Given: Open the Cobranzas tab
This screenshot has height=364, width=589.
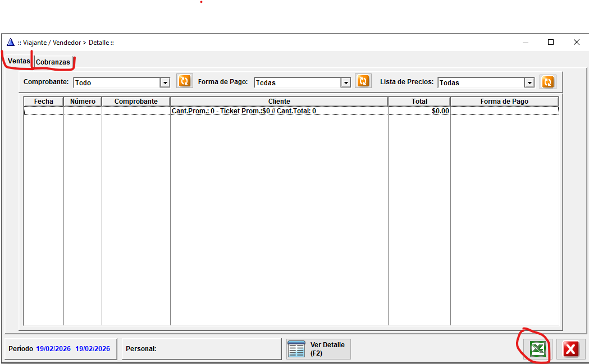Looking at the screenshot, I should 53,62.
